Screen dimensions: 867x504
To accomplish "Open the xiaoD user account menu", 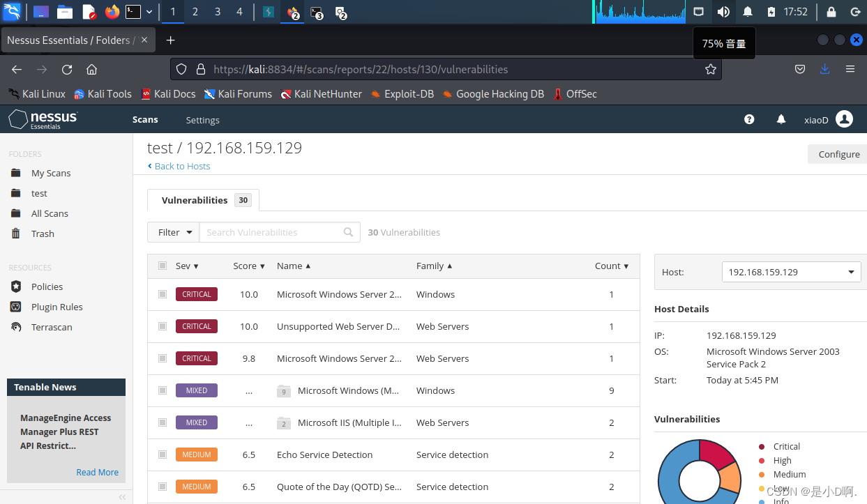I will point(828,119).
